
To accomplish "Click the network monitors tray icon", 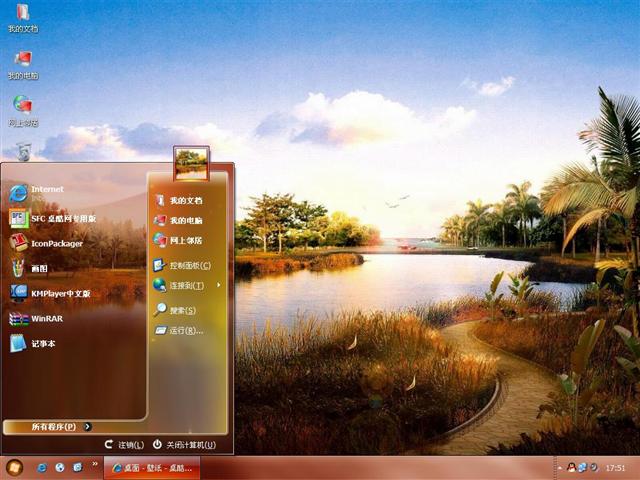I will tap(582, 468).
